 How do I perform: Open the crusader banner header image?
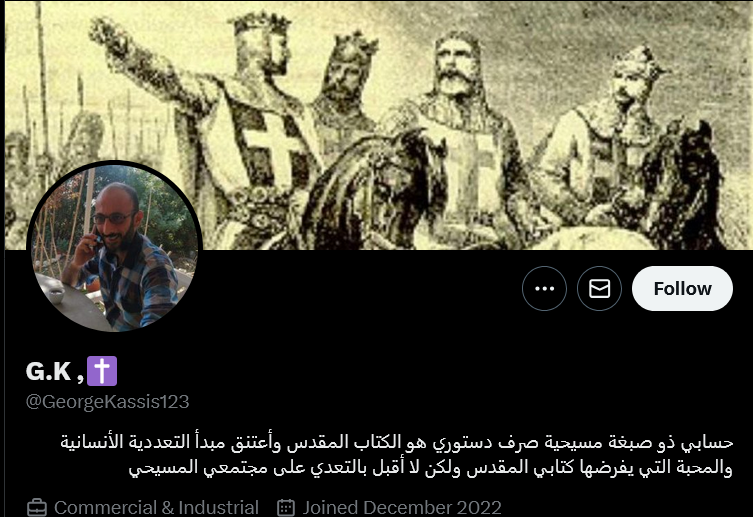[378, 125]
